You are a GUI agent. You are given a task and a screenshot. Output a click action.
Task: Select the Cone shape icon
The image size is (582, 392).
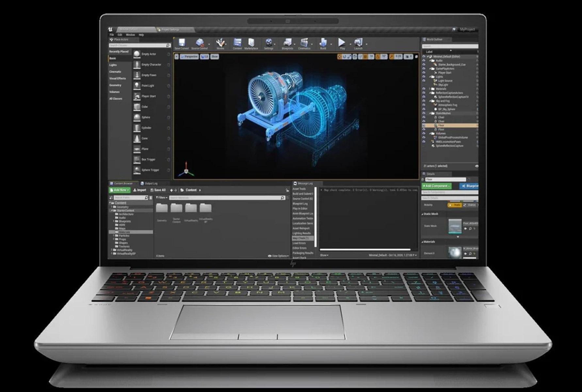[137, 139]
